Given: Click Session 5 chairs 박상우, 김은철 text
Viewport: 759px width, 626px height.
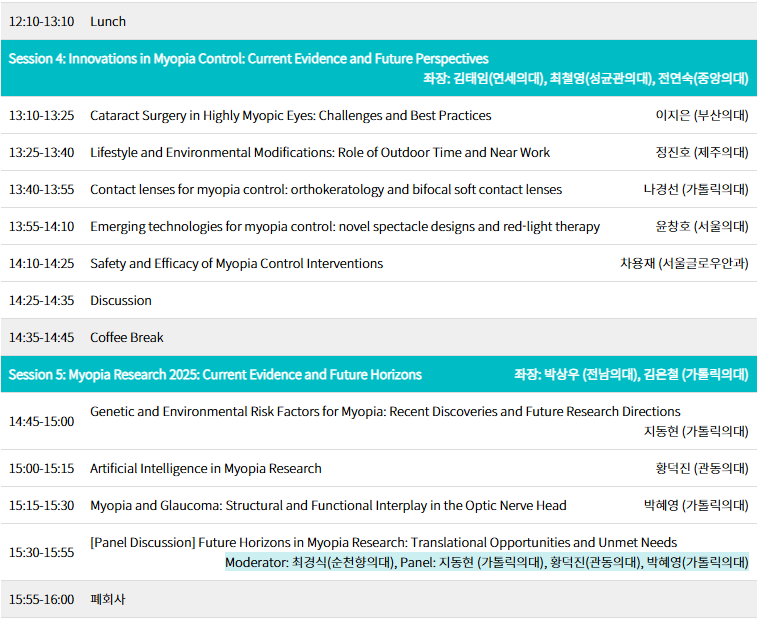Looking at the screenshot, I should coord(630,375).
